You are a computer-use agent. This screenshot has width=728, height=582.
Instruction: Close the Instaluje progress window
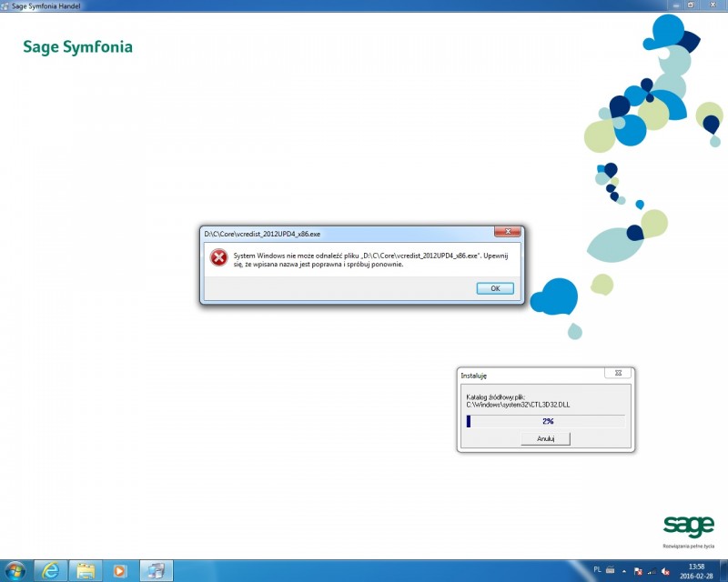pyautogui.click(x=618, y=373)
